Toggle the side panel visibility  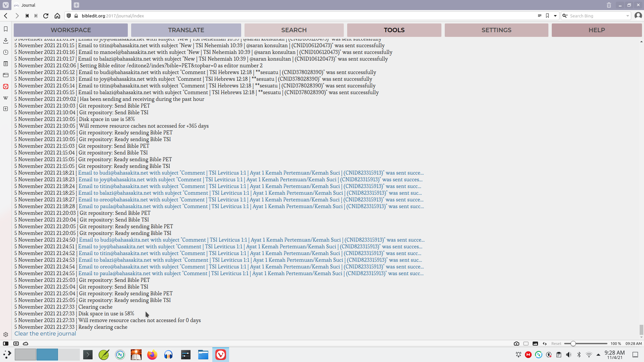(x=5, y=343)
